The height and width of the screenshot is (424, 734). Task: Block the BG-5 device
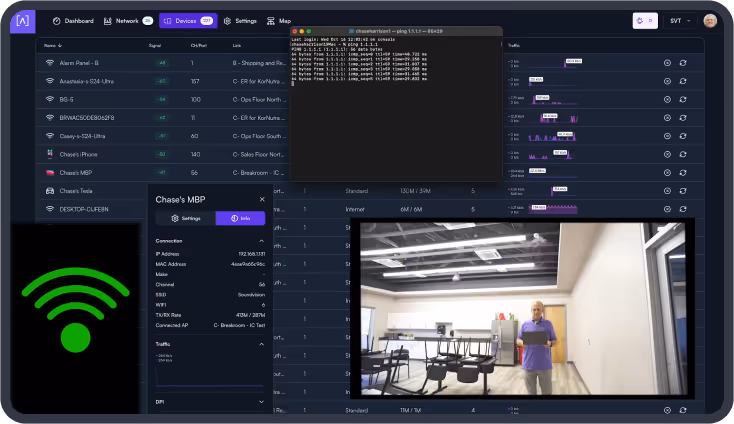click(x=668, y=99)
